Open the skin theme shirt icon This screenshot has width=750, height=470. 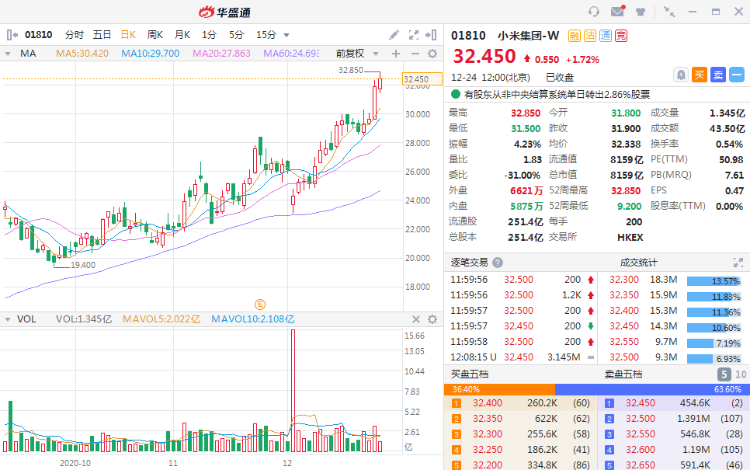pyautogui.click(x=640, y=11)
